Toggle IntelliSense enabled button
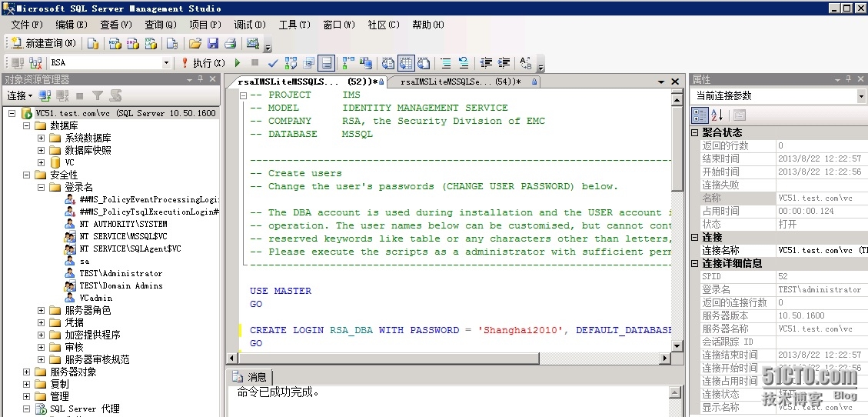 tap(327, 63)
